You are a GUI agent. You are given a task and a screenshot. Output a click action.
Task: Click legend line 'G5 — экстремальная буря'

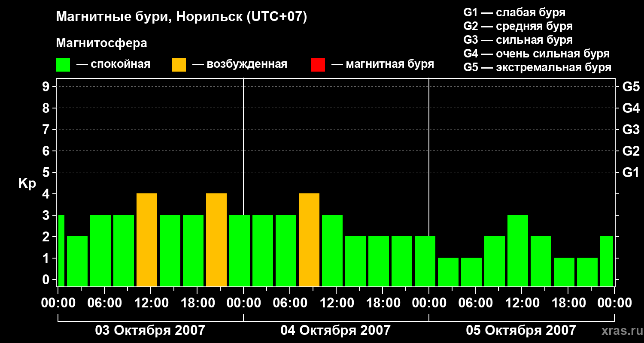538,67
